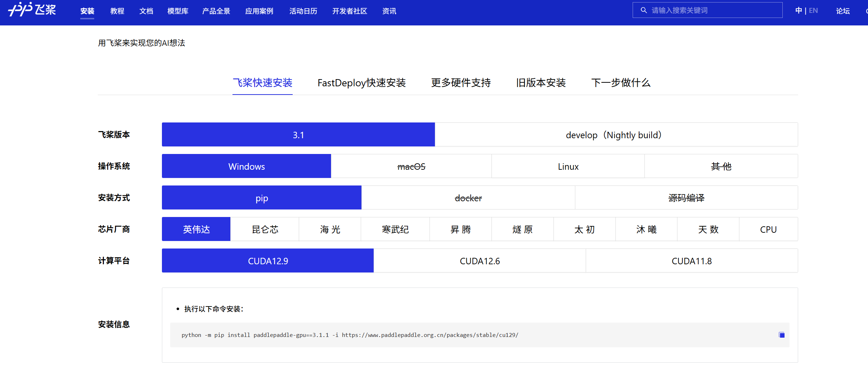Select CUDA12.6 compute platform
This screenshot has width=868, height=386.
tap(480, 261)
